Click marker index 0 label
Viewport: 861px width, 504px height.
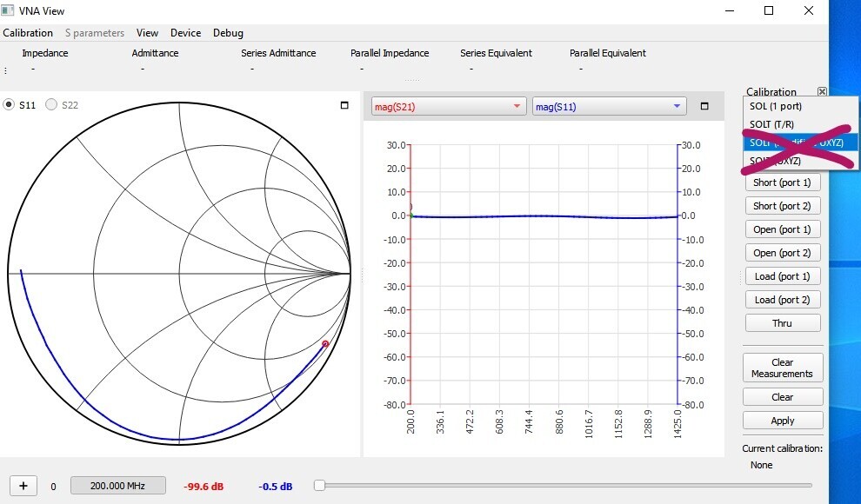tap(53, 487)
